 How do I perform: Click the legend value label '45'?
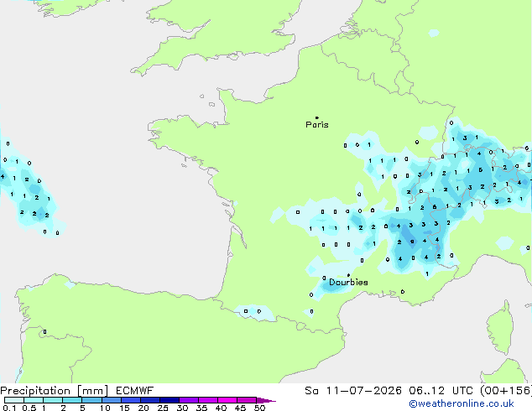(240, 408)
